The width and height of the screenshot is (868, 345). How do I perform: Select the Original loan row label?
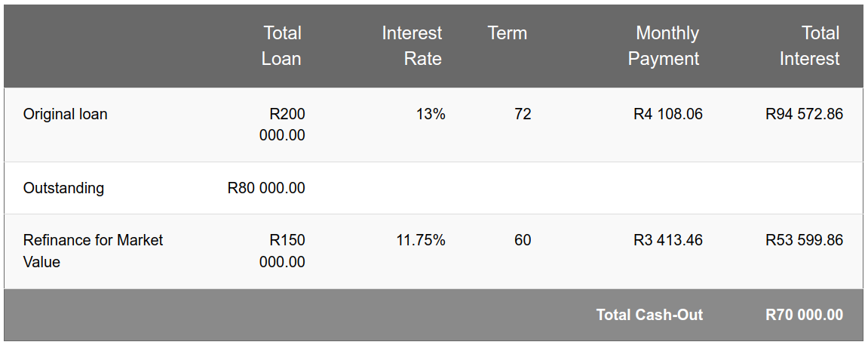click(66, 114)
